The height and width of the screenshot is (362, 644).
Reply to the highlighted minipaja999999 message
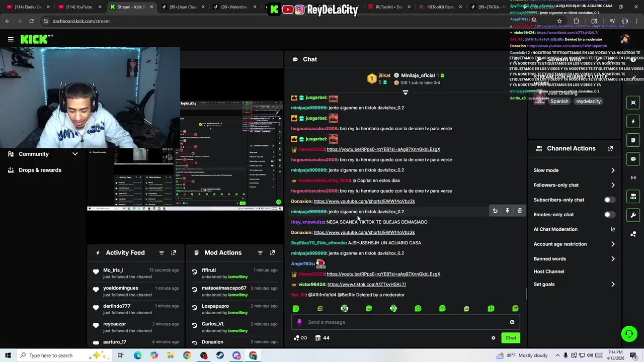[x=495, y=211]
